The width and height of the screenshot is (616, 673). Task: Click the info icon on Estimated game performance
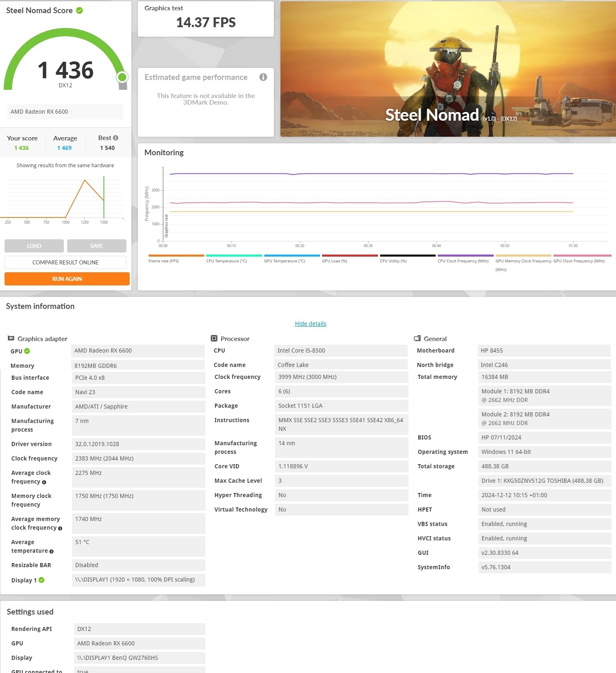pos(263,77)
